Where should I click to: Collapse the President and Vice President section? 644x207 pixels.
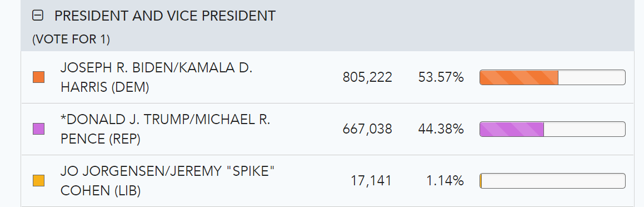pyautogui.click(x=38, y=16)
